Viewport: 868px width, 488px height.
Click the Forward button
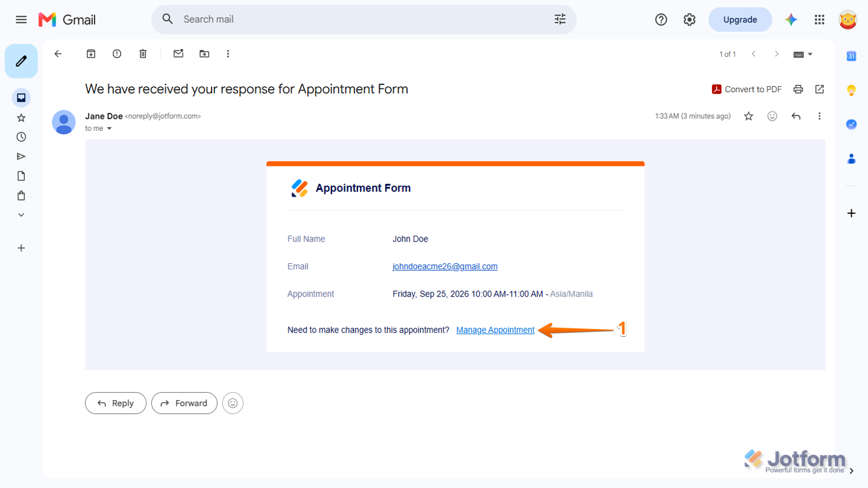pos(184,403)
